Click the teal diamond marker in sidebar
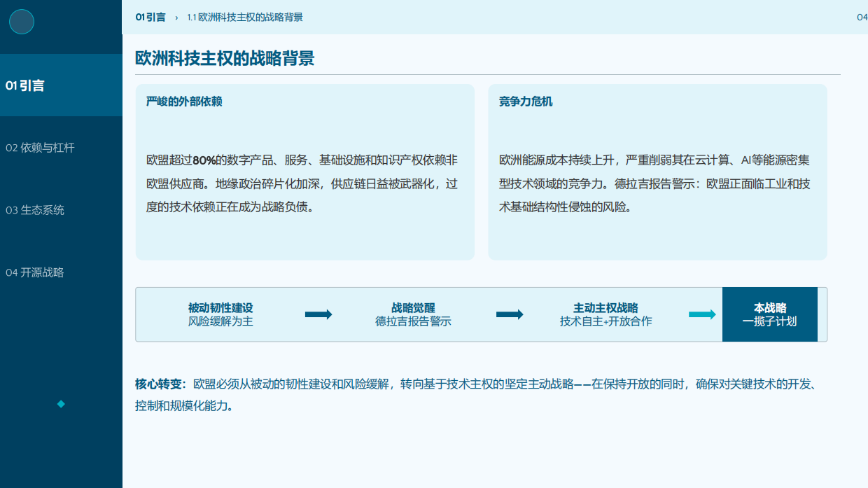 click(x=61, y=404)
